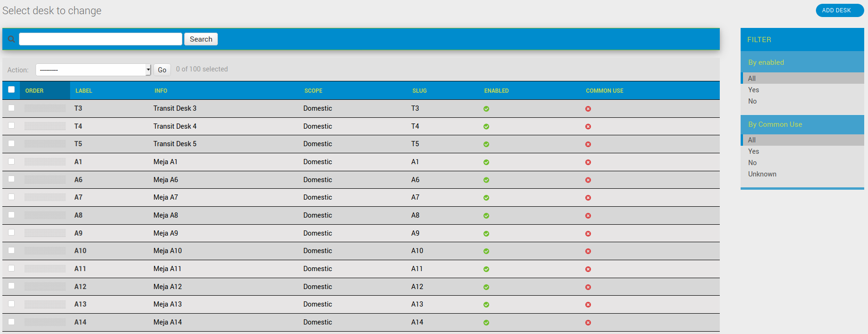Screen dimensions: 868x334
Task: Click into the search input field
Action: pyautogui.click(x=100, y=39)
